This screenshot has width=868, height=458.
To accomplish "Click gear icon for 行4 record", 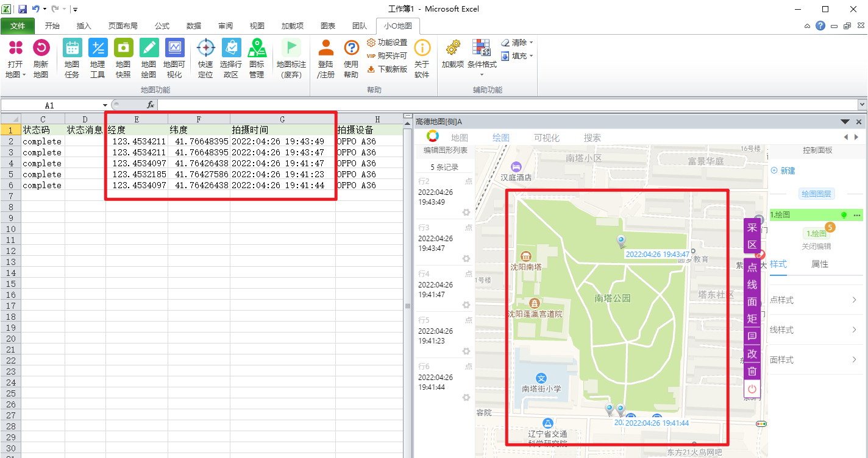I will tap(466, 305).
